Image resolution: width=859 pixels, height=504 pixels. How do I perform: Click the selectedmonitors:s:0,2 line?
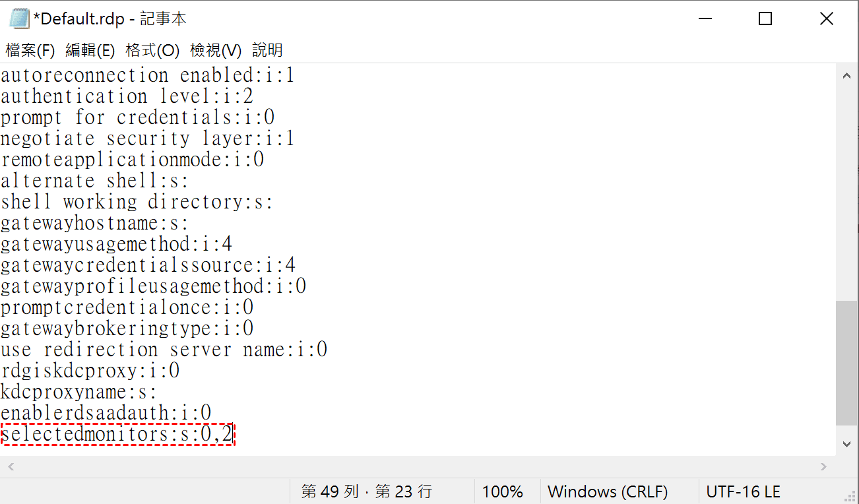[117, 435]
